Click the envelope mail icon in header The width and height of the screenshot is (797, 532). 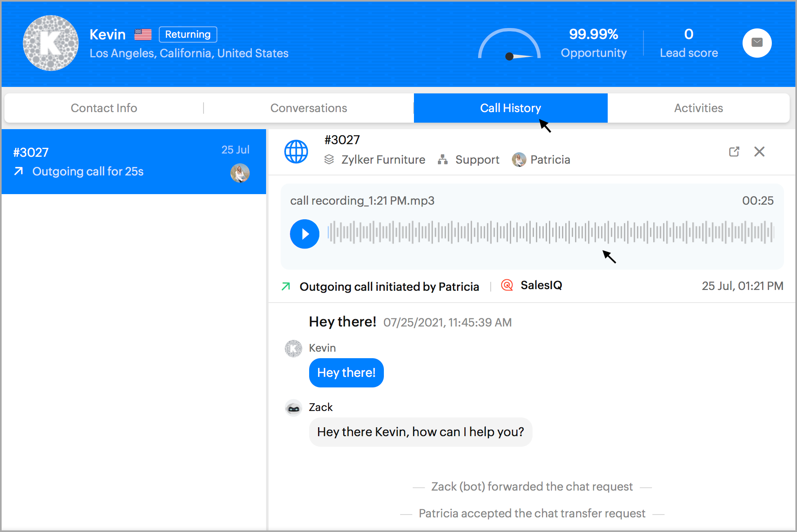[757, 43]
